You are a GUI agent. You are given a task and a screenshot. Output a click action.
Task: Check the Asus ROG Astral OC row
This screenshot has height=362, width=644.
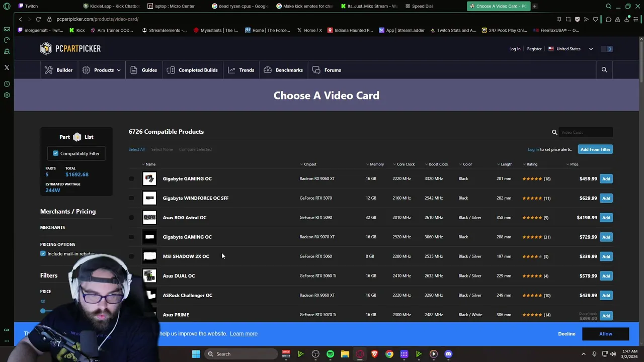pos(131,218)
